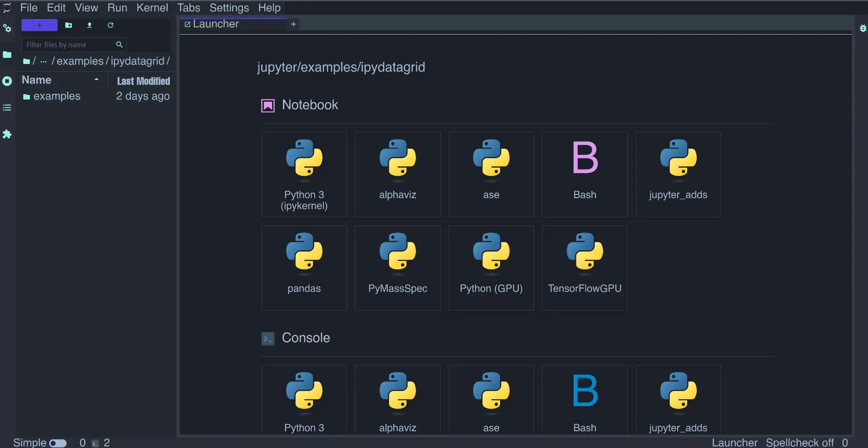
Task: Open ase console
Action: pyautogui.click(x=491, y=400)
